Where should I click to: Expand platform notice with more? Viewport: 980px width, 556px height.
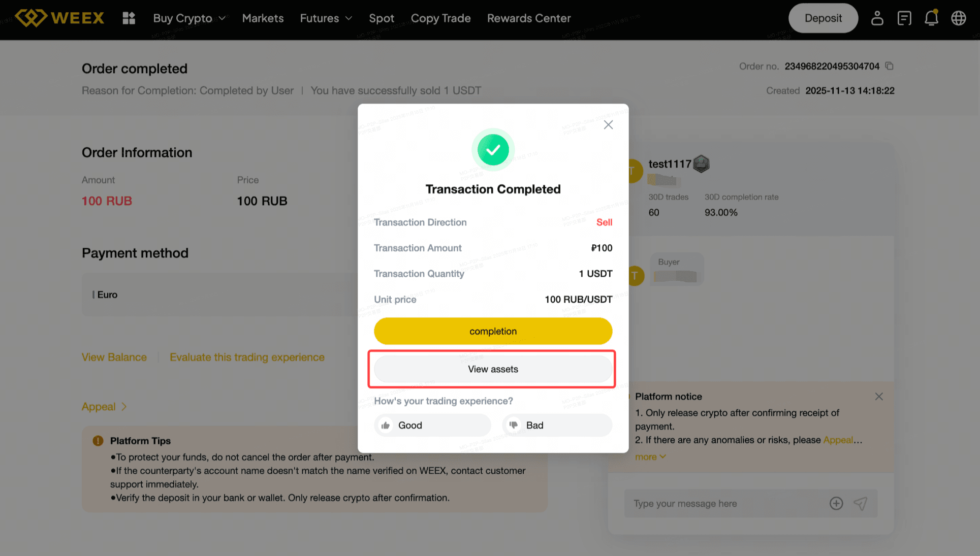[x=650, y=457]
